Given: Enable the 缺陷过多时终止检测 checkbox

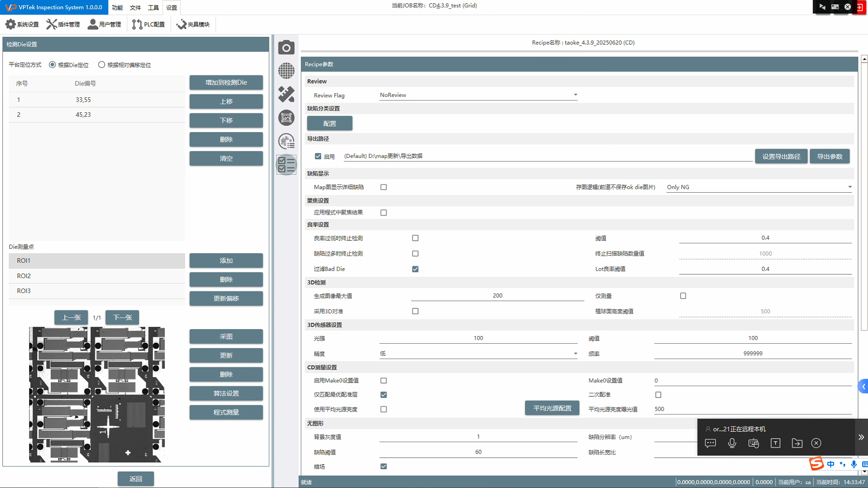Looking at the screenshot, I should pos(415,254).
